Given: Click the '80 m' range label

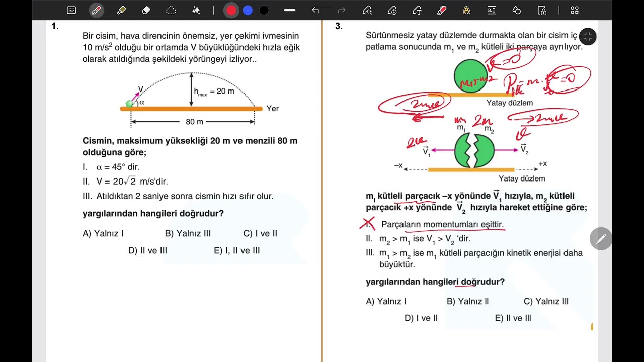Looking at the screenshot, I should coord(195,122).
